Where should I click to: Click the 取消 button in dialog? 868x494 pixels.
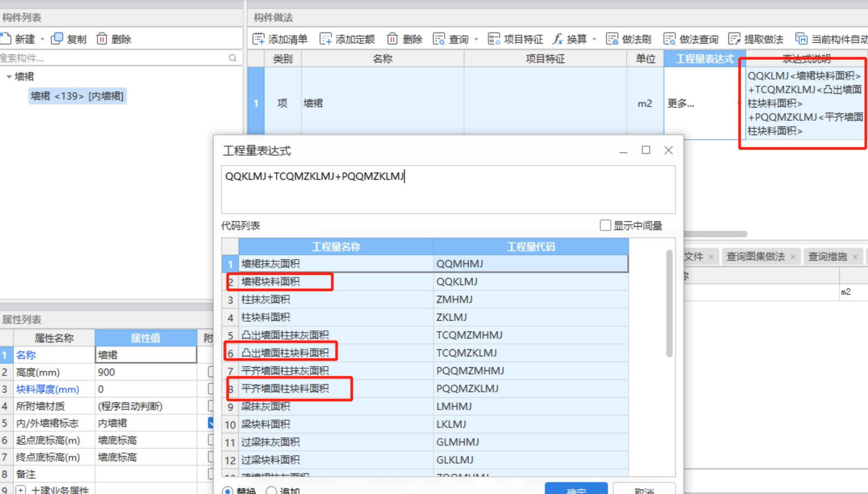click(644, 489)
